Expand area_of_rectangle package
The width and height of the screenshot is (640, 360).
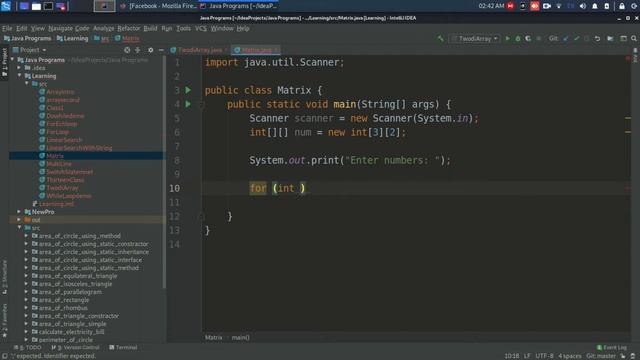(x=27, y=300)
